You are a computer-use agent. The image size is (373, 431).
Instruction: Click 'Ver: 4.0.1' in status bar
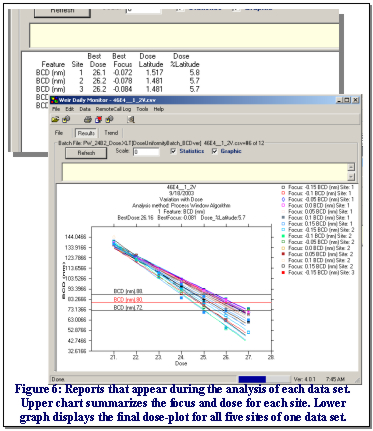click(x=304, y=379)
